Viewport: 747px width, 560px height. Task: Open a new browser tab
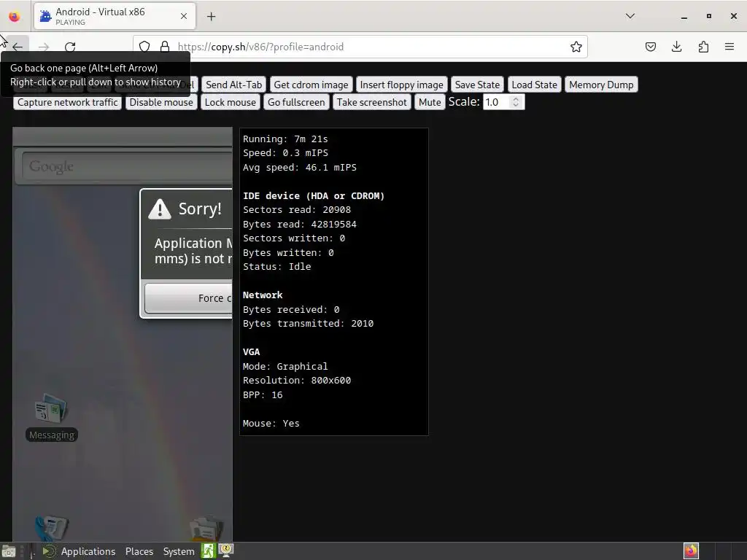tap(211, 17)
